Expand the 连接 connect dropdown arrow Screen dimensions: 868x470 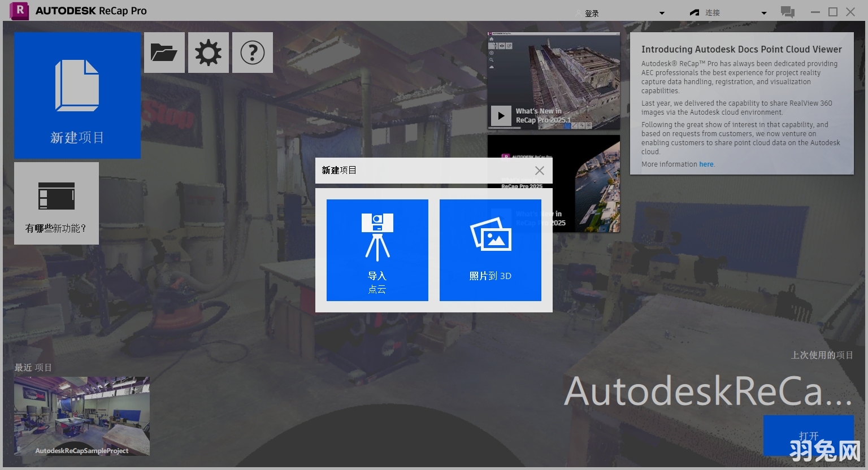point(763,12)
